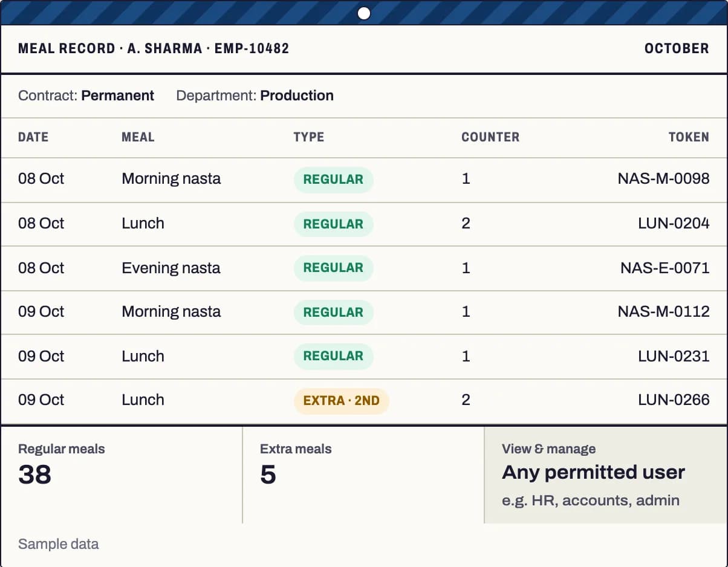Click REGULAR badge in NAS-M-0098 row

333,180
